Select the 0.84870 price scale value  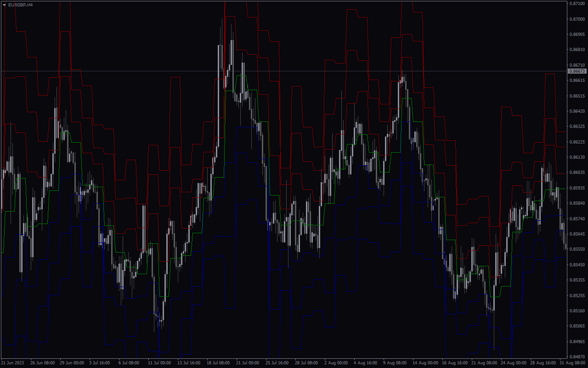click(x=577, y=357)
